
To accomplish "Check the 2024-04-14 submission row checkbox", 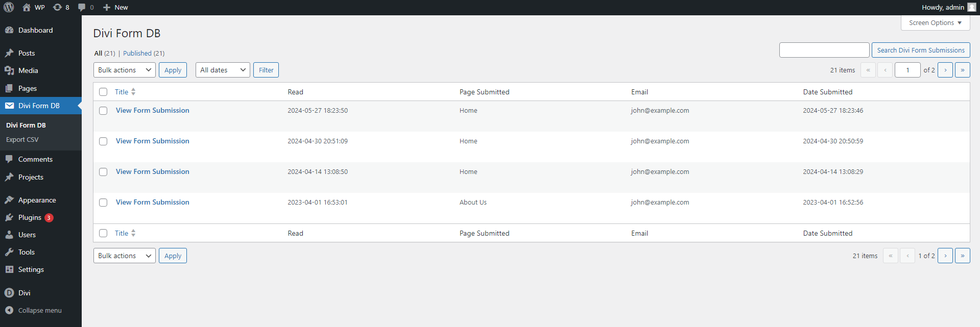I will (x=103, y=172).
